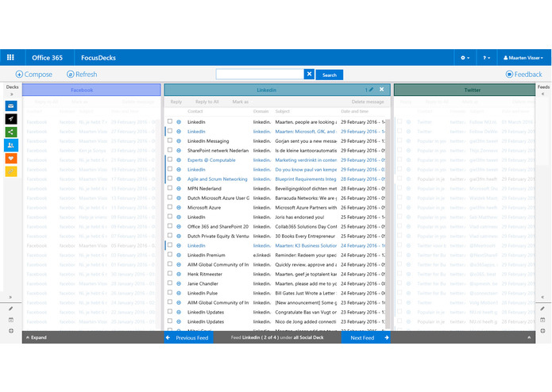Image resolution: width=552 pixels, height=392 pixels.
Task: Open the FocusDecks header link
Action: click(x=98, y=58)
